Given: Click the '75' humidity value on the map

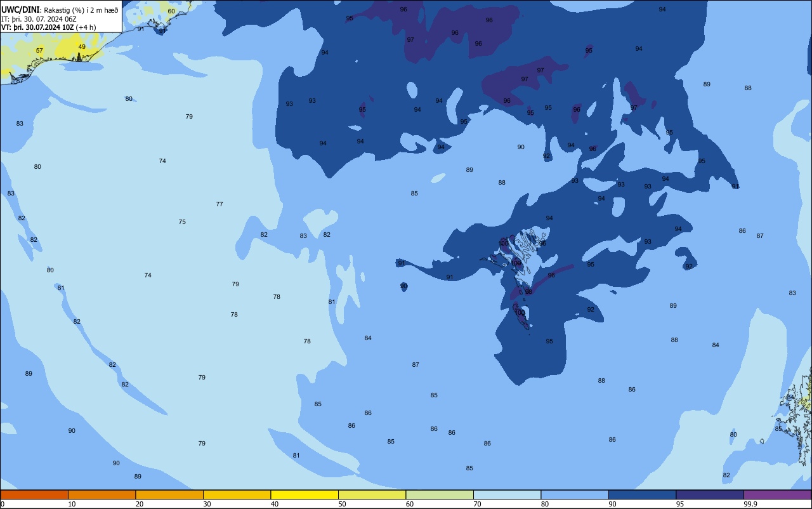Looking at the screenshot, I should point(182,222).
